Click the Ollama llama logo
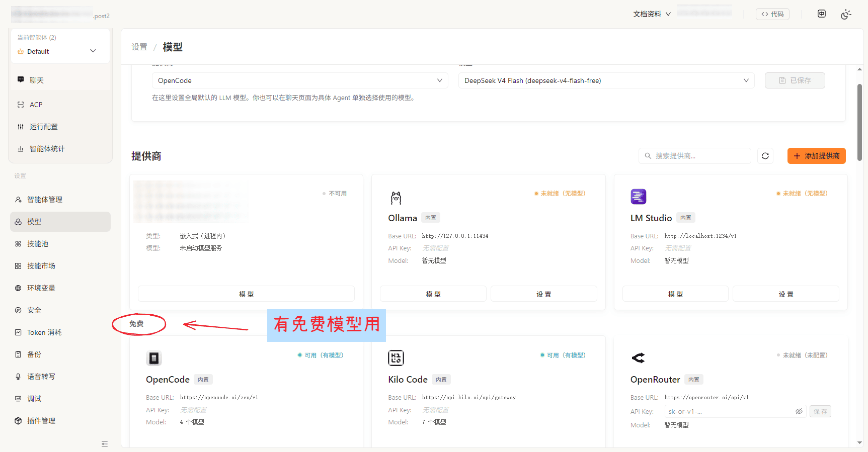The height and width of the screenshot is (452, 868). [x=396, y=198]
